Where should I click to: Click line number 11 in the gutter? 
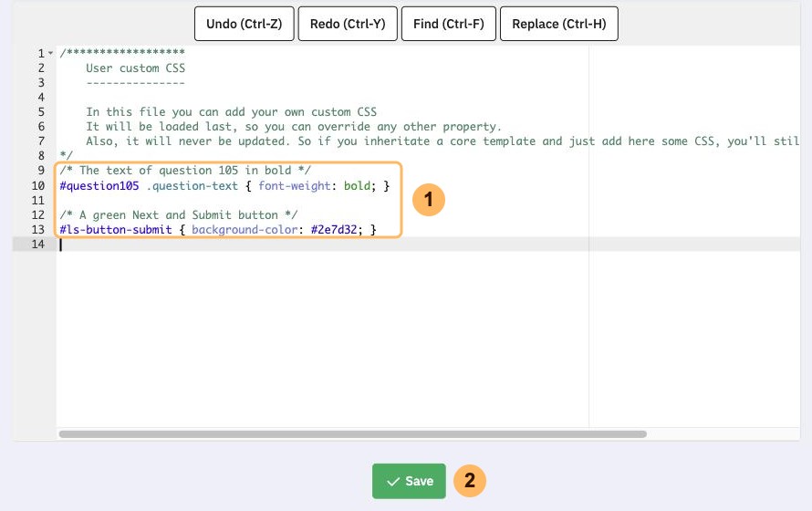38,201
